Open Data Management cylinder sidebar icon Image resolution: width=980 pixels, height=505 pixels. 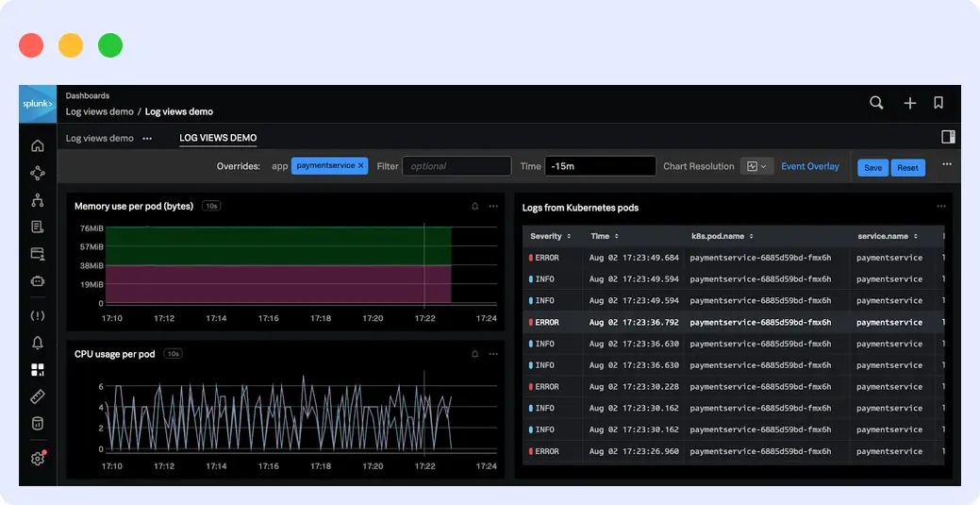pos(38,424)
